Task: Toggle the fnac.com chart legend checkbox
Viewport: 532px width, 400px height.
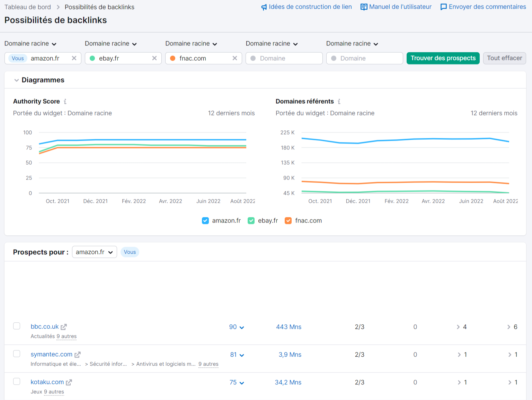Action: click(x=288, y=221)
